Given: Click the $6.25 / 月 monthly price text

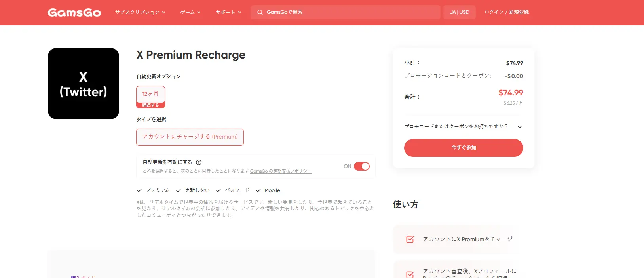Looking at the screenshot, I should point(513,103).
